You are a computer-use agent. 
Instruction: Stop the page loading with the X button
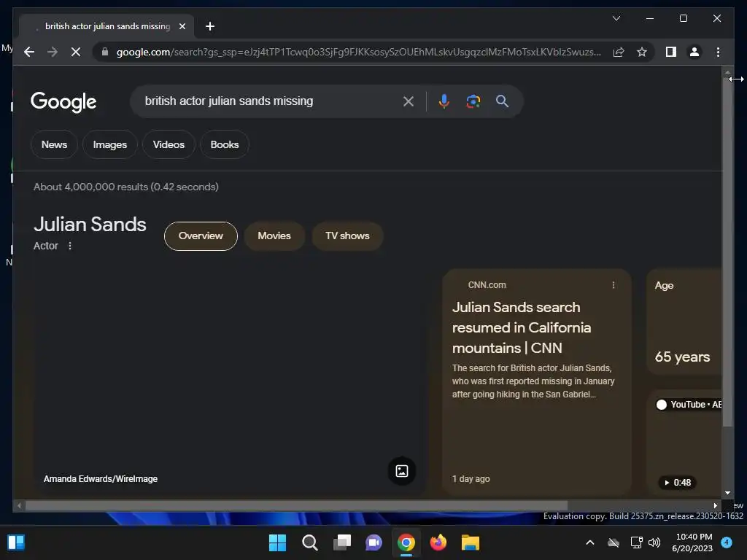pyautogui.click(x=76, y=52)
